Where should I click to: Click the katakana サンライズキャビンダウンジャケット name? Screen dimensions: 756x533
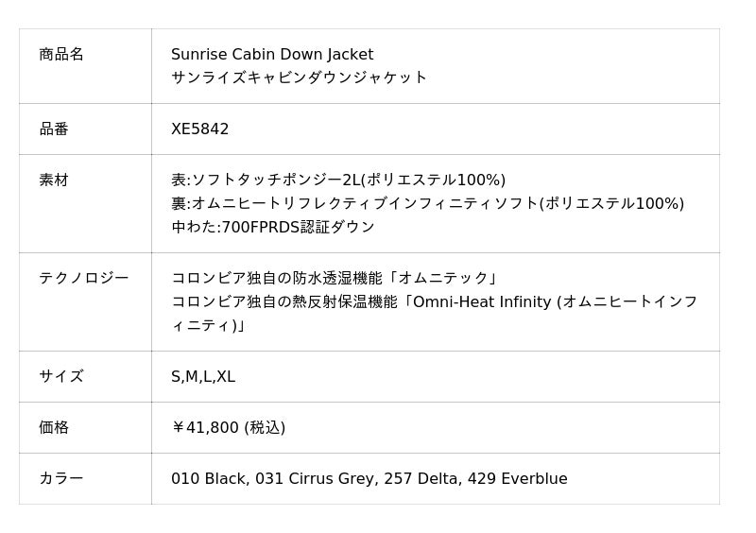pos(299,77)
